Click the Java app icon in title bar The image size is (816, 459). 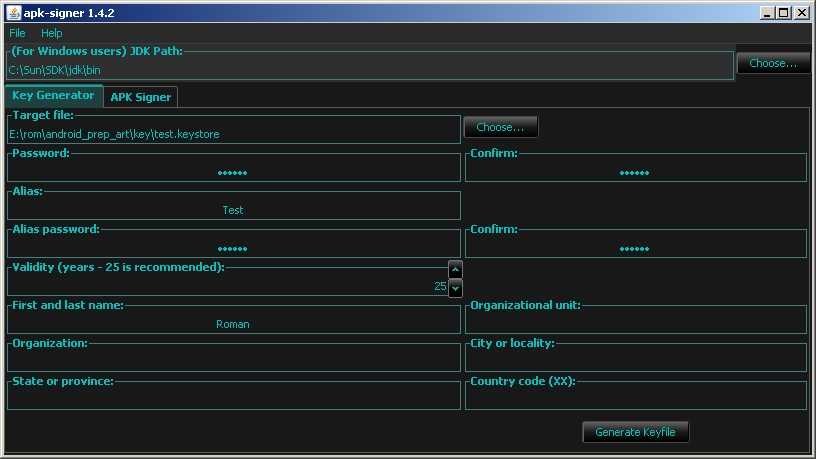(x=11, y=12)
